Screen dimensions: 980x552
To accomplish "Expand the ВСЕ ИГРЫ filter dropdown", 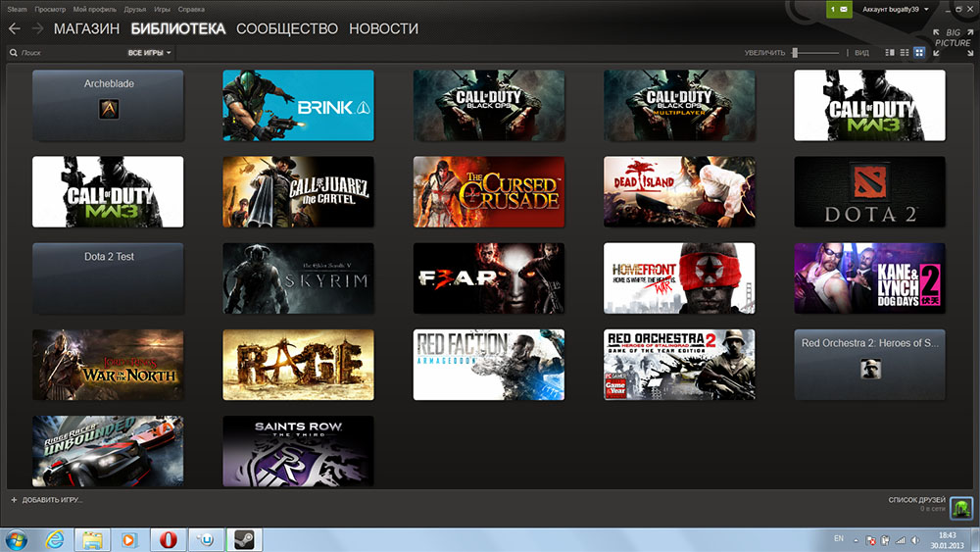I will (149, 52).
